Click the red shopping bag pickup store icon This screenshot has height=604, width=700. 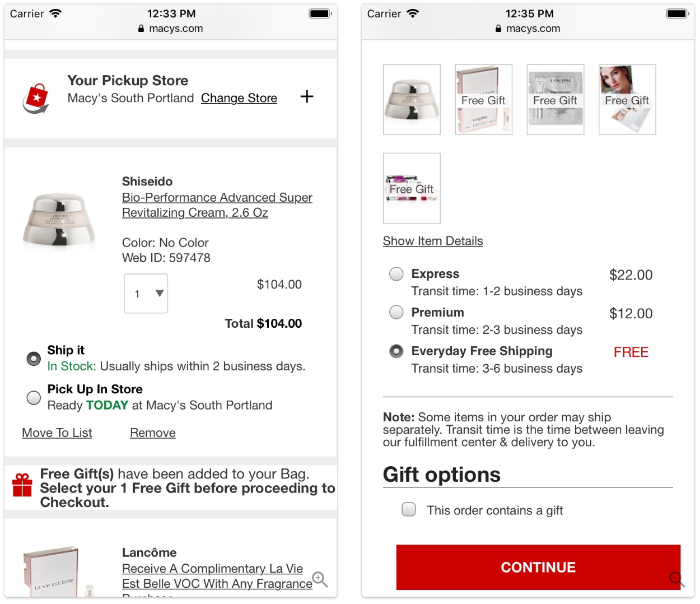pyautogui.click(x=36, y=99)
